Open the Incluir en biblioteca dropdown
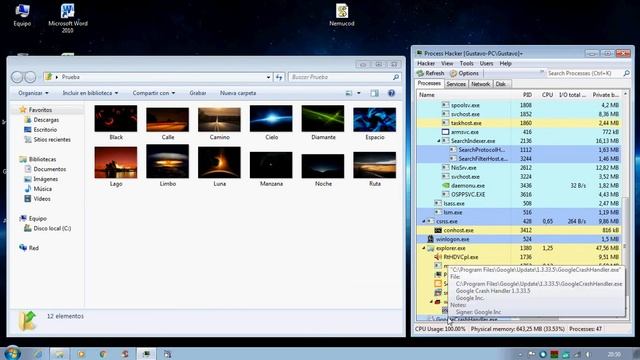The width and height of the screenshot is (640, 360). [x=90, y=93]
